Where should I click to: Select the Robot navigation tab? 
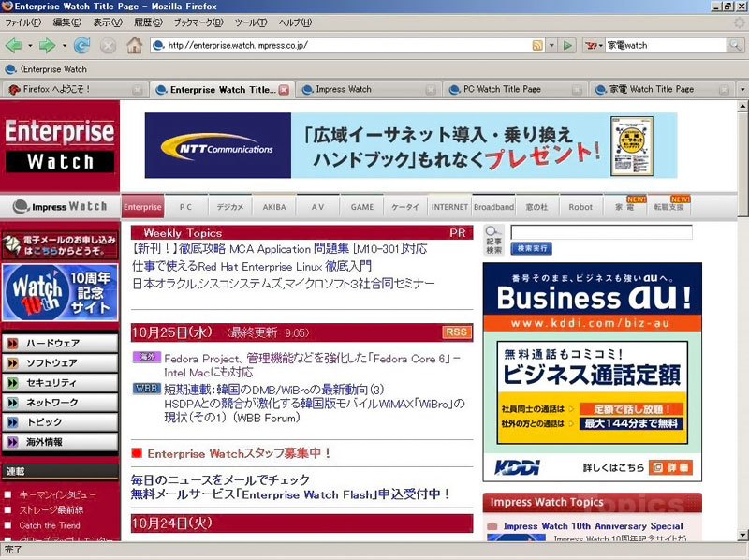580,207
